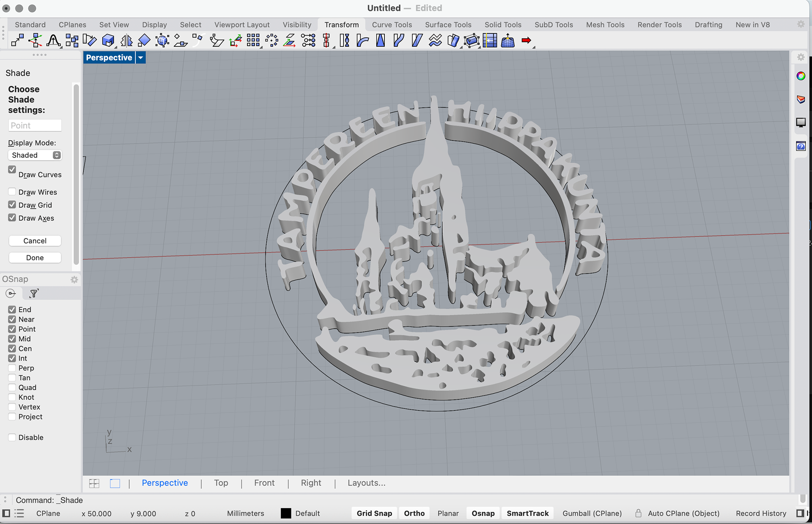Switch to the Solid Tools tab
The height and width of the screenshot is (524, 812).
pos(503,25)
